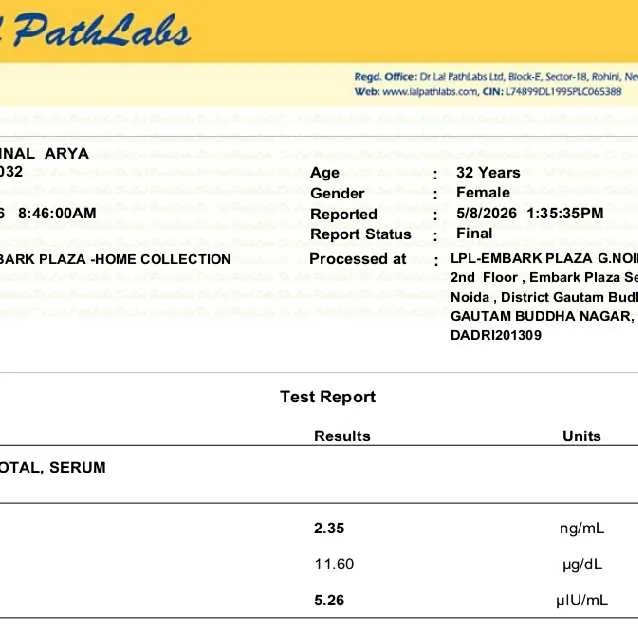The height and width of the screenshot is (638, 638).
Task: Click the Processed at label
Action: (358, 259)
